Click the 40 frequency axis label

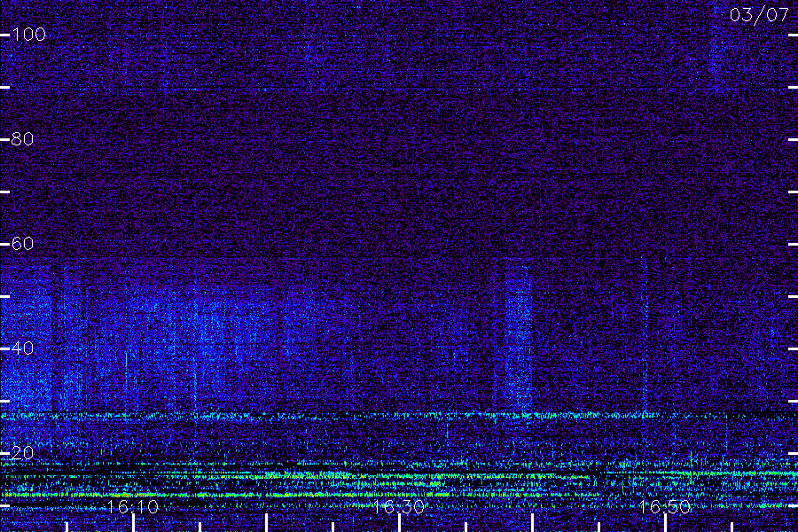[x=22, y=348]
